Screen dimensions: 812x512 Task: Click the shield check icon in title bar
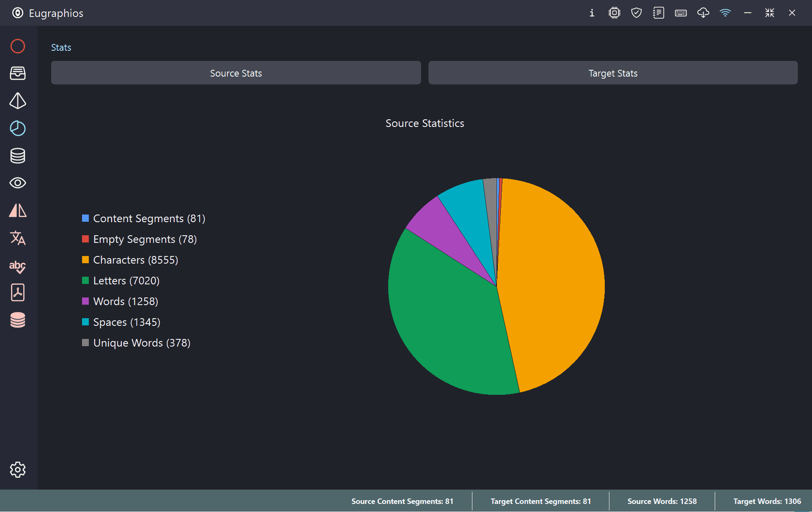[636, 13]
